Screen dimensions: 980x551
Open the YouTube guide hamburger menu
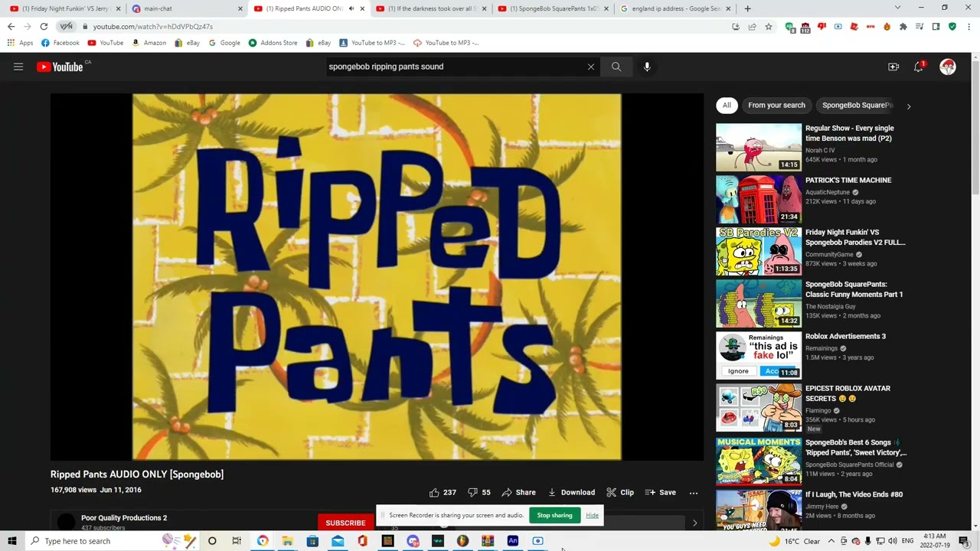click(x=18, y=67)
